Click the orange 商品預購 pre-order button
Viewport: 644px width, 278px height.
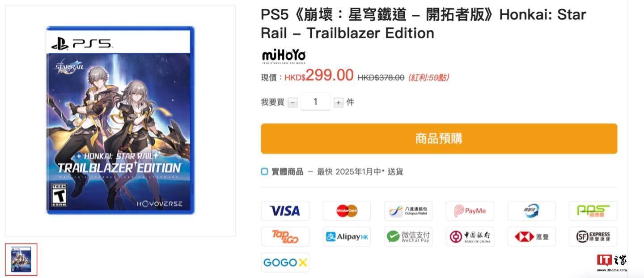tap(439, 139)
